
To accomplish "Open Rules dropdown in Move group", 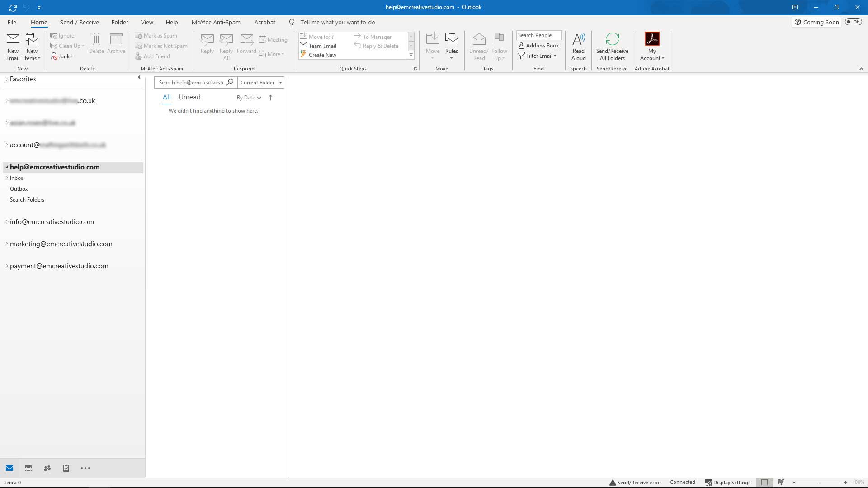I will (x=451, y=47).
